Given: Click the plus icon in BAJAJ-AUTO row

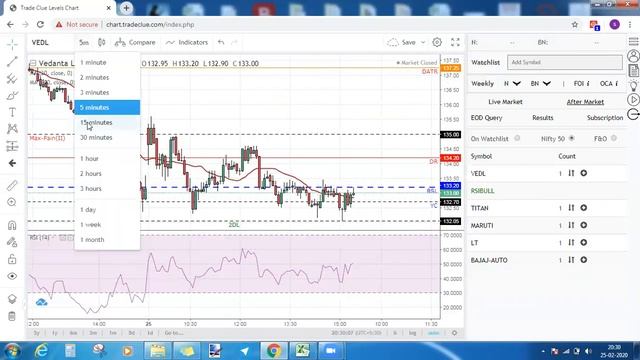Looking at the screenshot, I should coord(584,260).
